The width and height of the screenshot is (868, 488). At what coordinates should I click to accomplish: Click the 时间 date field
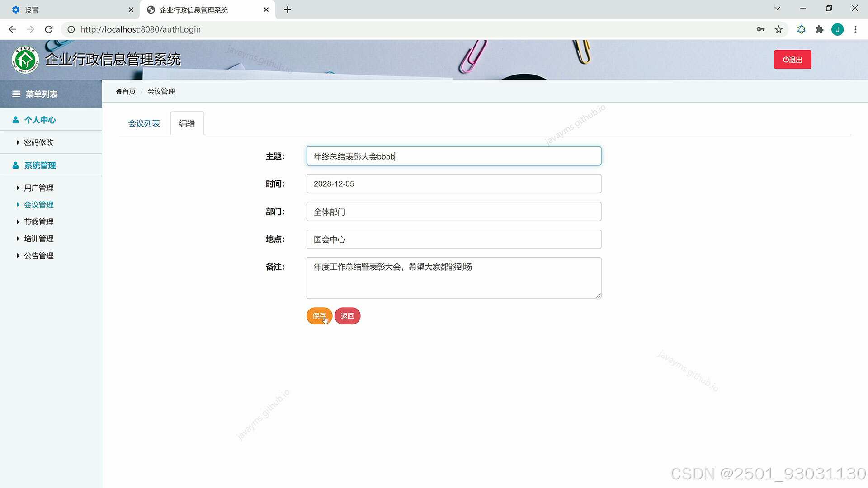pyautogui.click(x=454, y=184)
